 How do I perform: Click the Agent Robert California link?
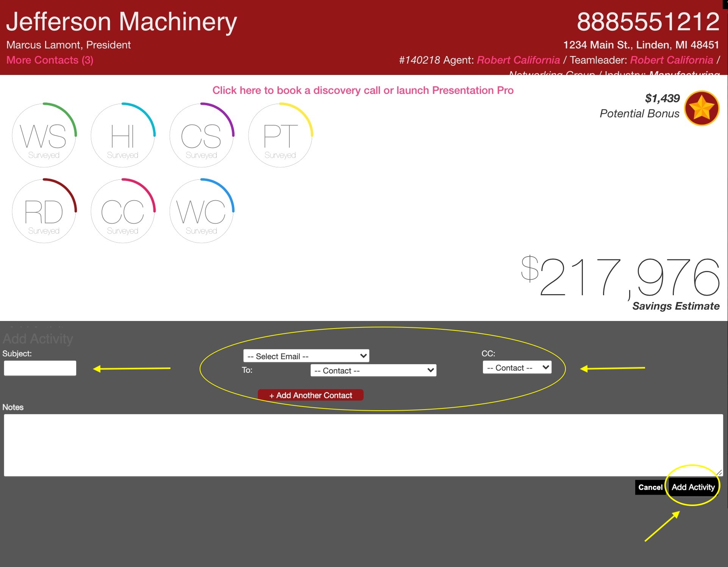[x=518, y=60]
